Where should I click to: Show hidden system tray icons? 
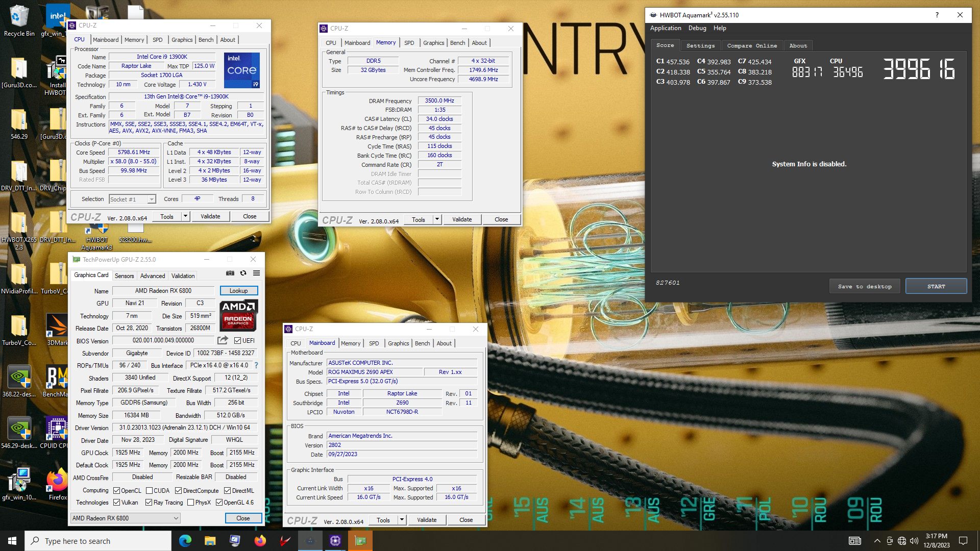click(x=877, y=541)
